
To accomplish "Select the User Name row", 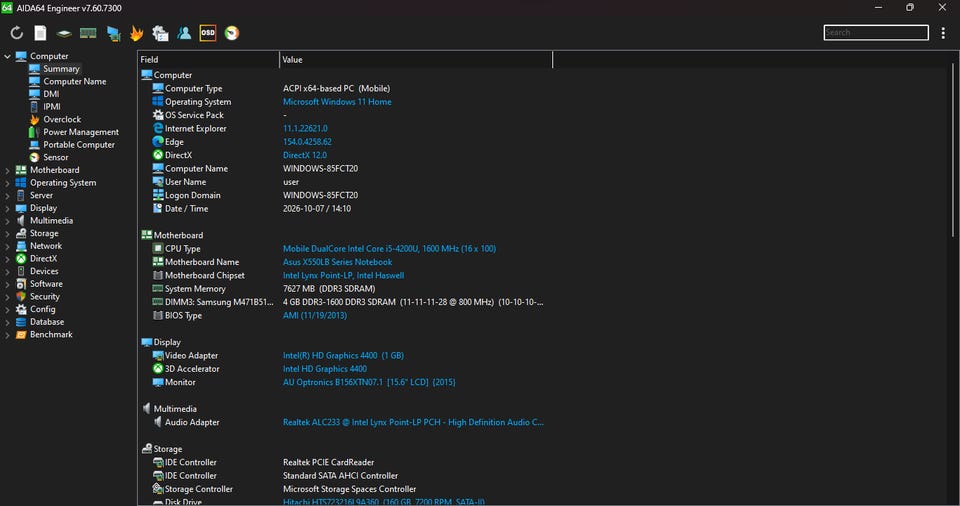I will (x=346, y=182).
